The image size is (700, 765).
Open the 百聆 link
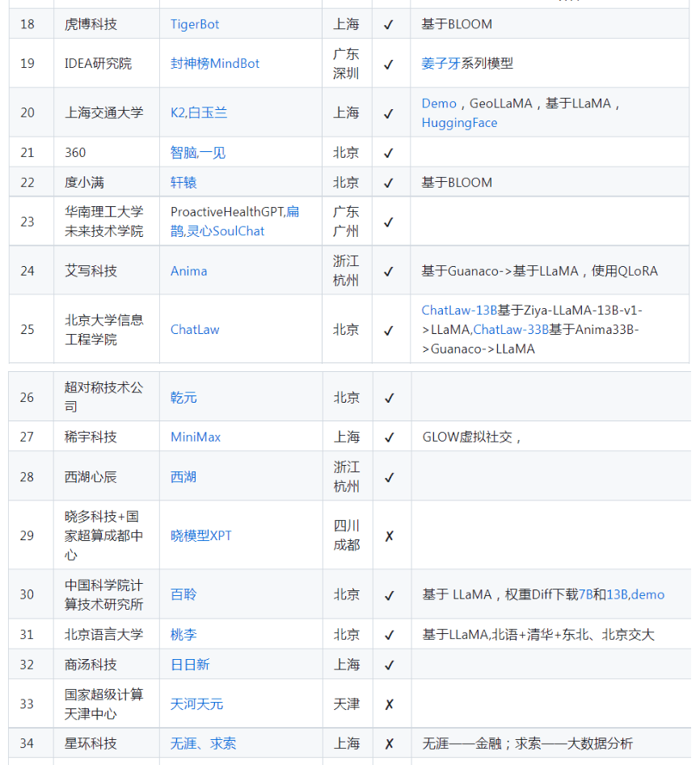pyautogui.click(x=183, y=594)
